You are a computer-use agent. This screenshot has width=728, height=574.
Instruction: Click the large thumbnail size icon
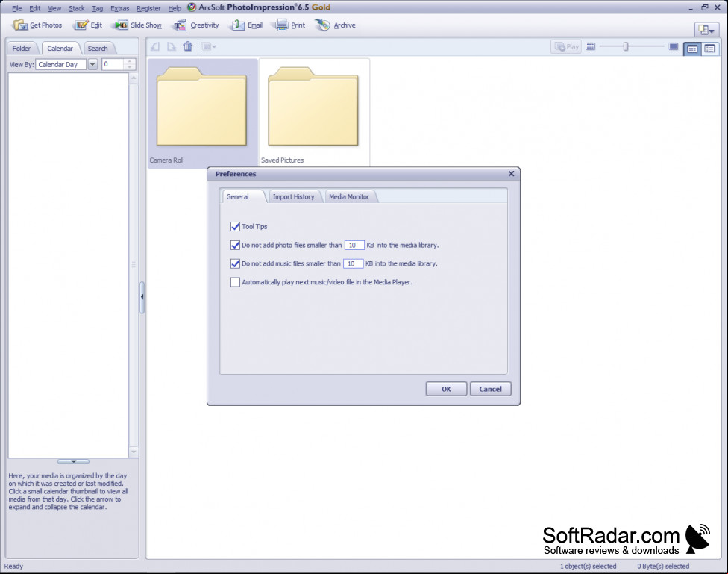674,46
